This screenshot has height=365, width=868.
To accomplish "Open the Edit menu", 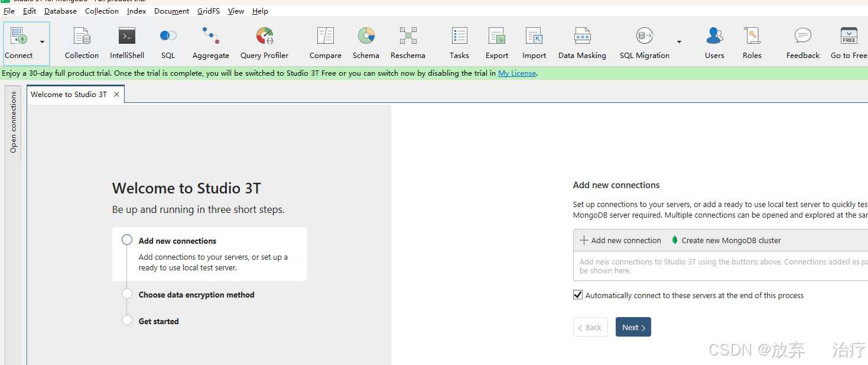I will point(30,11).
